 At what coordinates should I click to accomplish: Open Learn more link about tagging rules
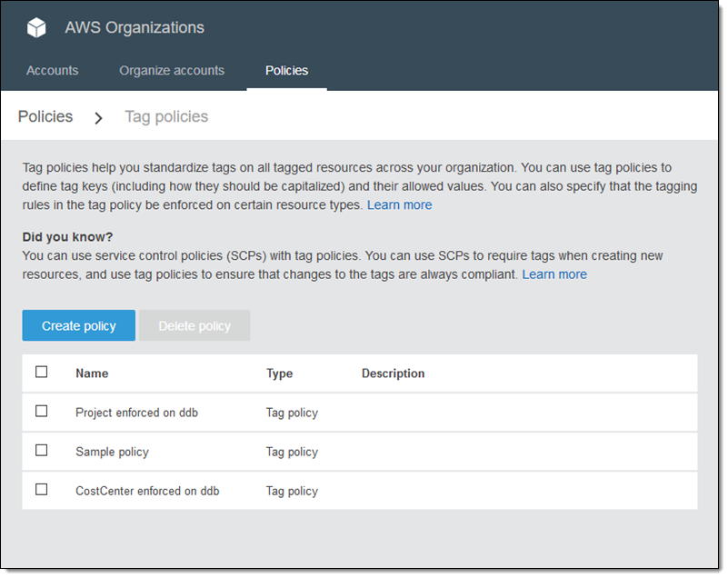pos(399,205)
